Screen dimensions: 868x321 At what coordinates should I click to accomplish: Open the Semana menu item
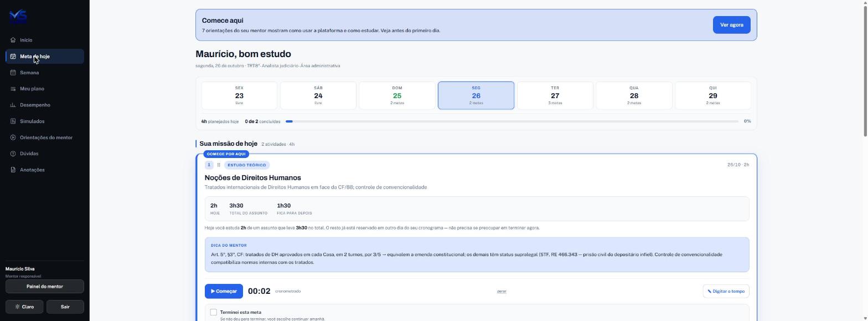[45, 73]
